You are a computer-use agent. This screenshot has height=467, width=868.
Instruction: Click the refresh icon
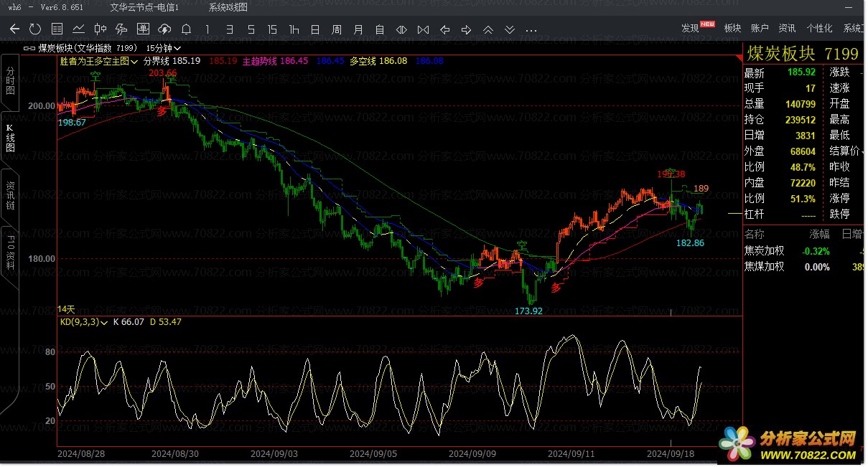pyautogui.click(x=35, y=29)
